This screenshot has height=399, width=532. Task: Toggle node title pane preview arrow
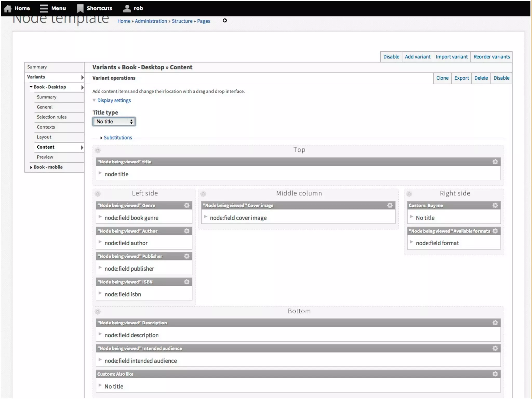click(x=100, y=173)
